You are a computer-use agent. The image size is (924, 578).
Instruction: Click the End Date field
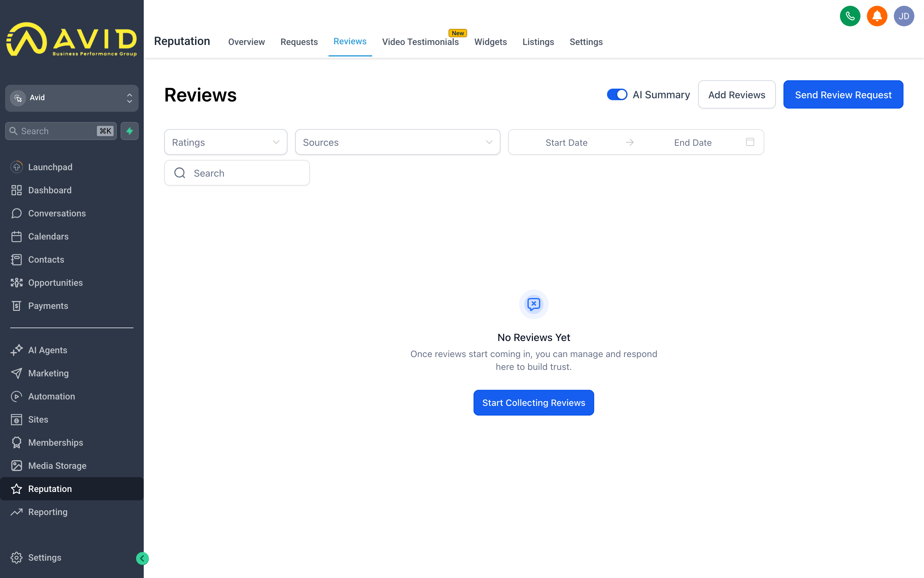pos(693,142)
